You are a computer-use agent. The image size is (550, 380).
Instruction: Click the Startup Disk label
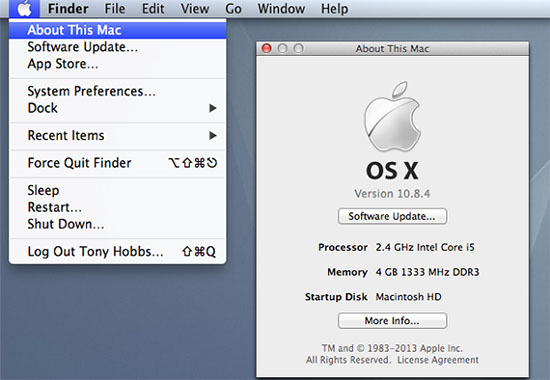click(x=336, y=297)
